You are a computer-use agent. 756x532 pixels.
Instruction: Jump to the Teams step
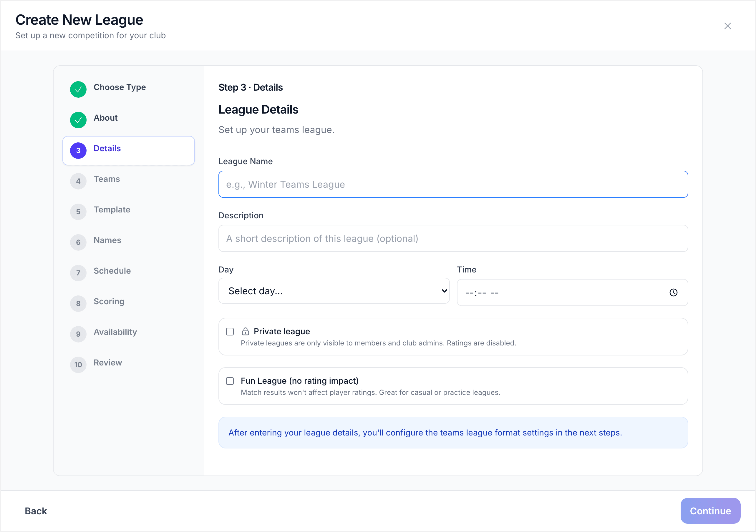tap(128, 181)
